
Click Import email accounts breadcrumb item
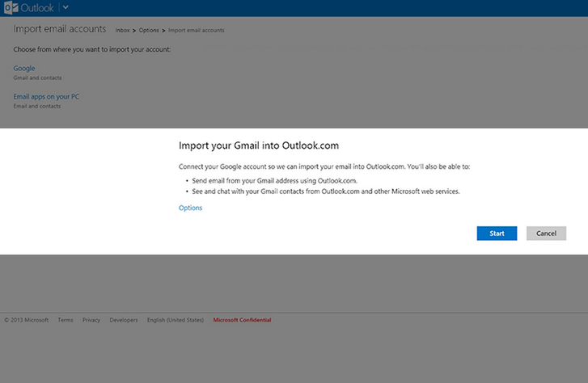(x=197, y=30)
